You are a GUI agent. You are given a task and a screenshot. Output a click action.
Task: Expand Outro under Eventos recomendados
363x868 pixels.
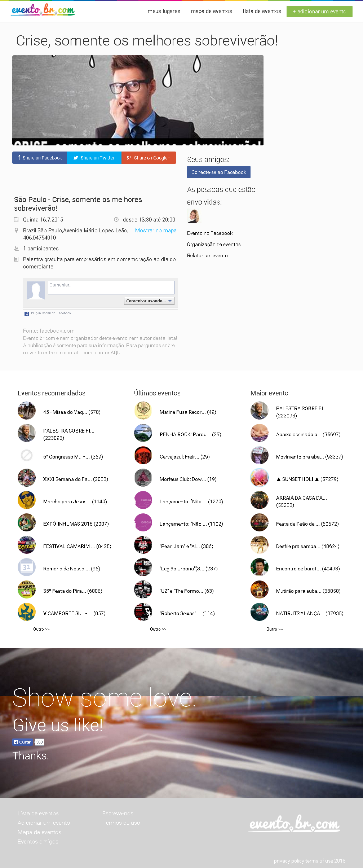point(41,629)
